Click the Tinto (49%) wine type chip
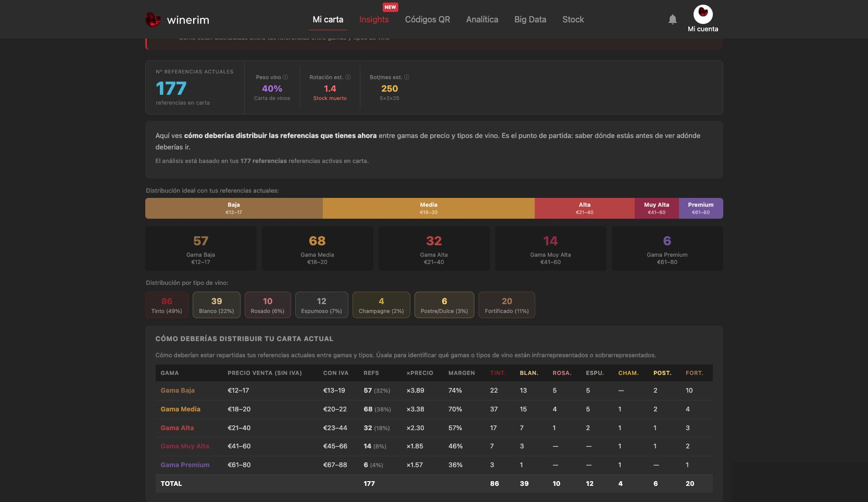Screen dimensions: 868x502 [x=167, y=305]
